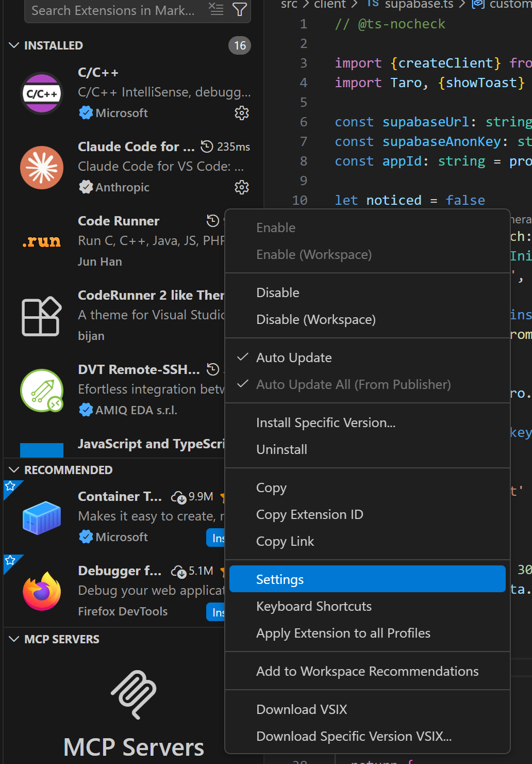This screenshot has height=764, width=532.
Task: Select Copy Extension ID menu entry
Action: pyautogui.click(x=367, y=514)
